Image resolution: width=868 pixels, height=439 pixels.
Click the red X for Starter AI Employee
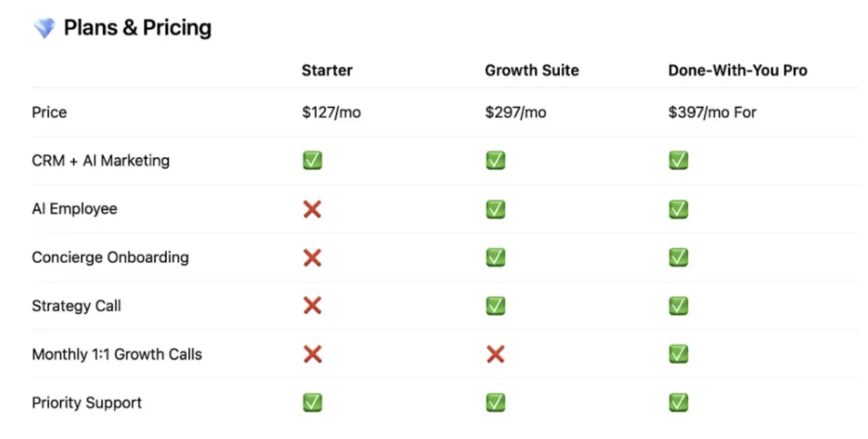click(x=312, y=209)
